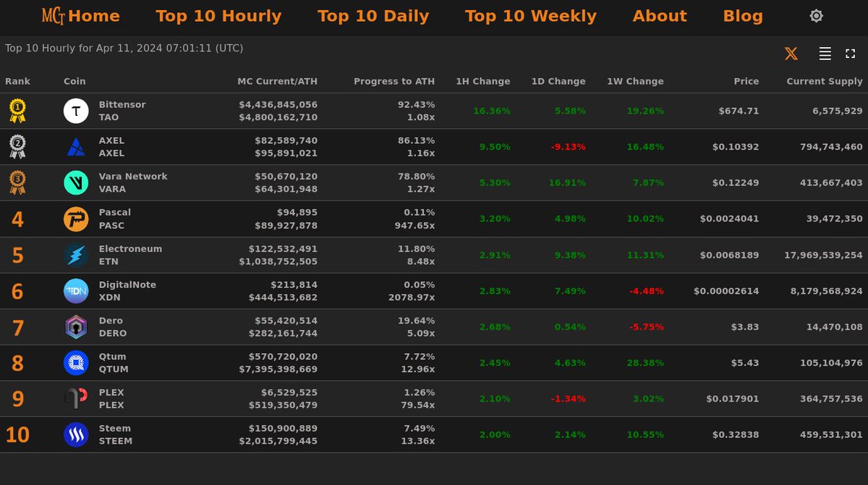
Task: Click Electroneum's supply 17,969,539,254
Action: click(823, 255)
